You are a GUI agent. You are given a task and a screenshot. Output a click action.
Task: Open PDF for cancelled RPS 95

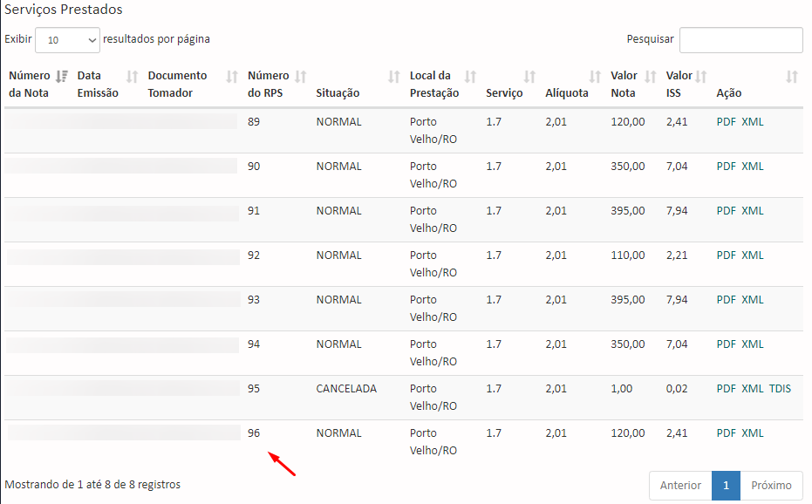pos(726,389)
